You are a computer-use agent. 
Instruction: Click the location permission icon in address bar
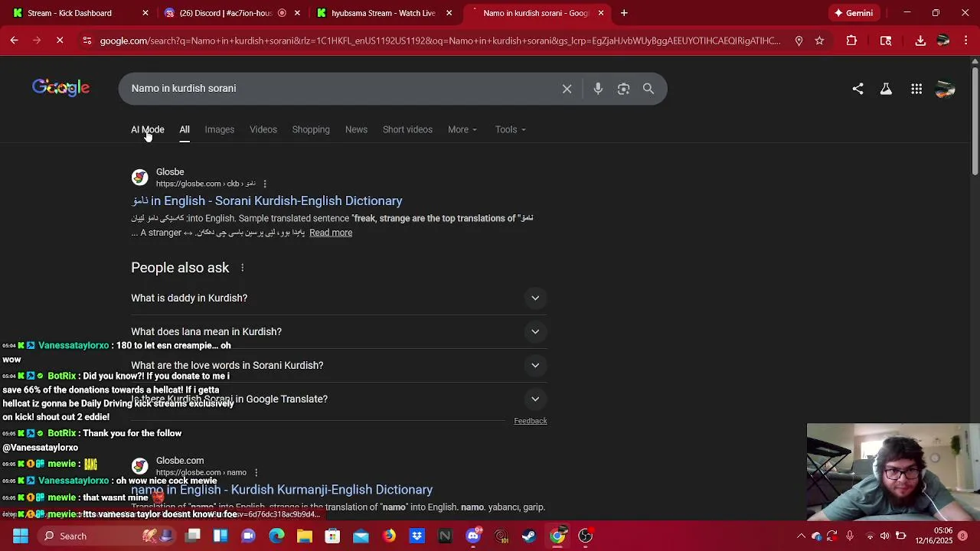[799, 41]
